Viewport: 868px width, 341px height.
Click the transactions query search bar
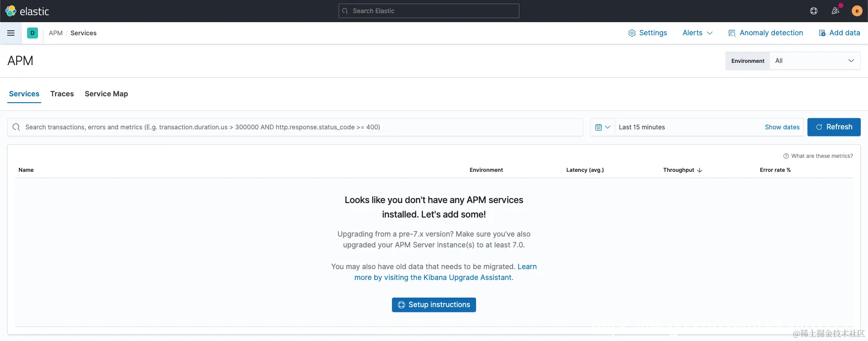[295, 127]
